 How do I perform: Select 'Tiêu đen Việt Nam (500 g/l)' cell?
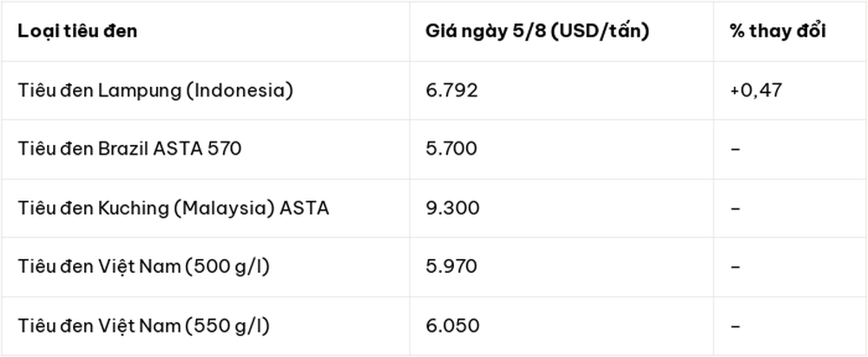click(x=143, y=268)
